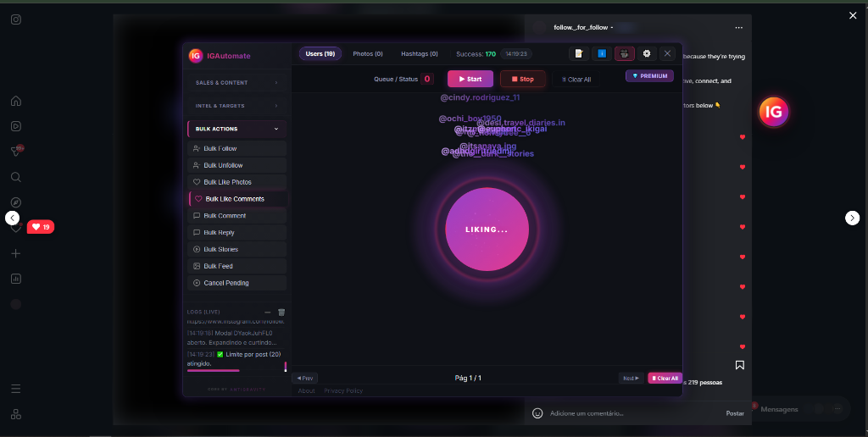Create a new Instagram post with plus icon

pyautogui.click(x=16, y=253)
